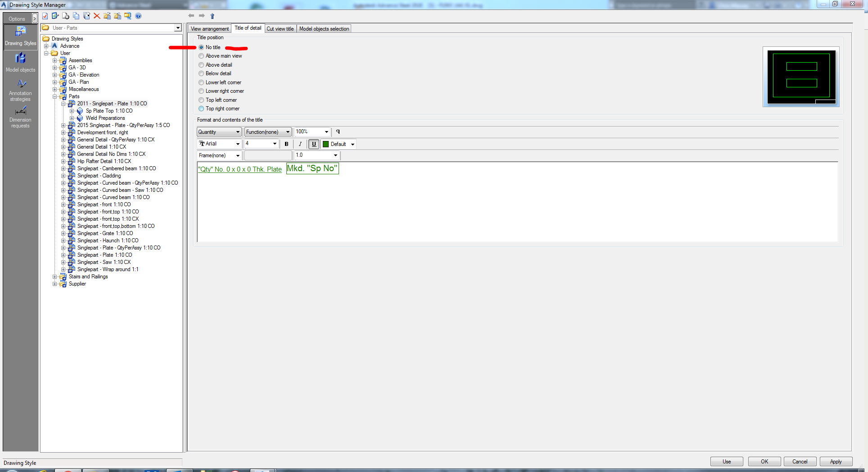The image size is (868, 472).
Task: Click the title position preview thumbnail
Action: coord(801,77)
